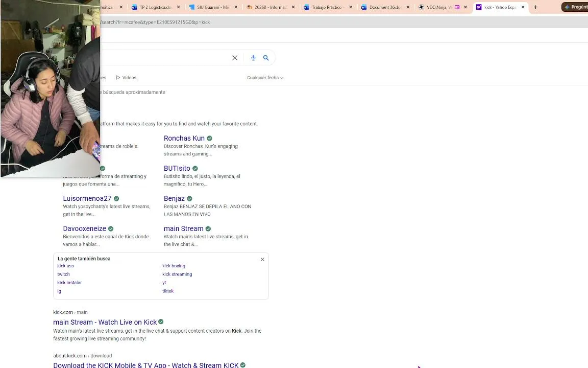Search related term 'kick boxing'
The image size is (588, 368).
174,266
